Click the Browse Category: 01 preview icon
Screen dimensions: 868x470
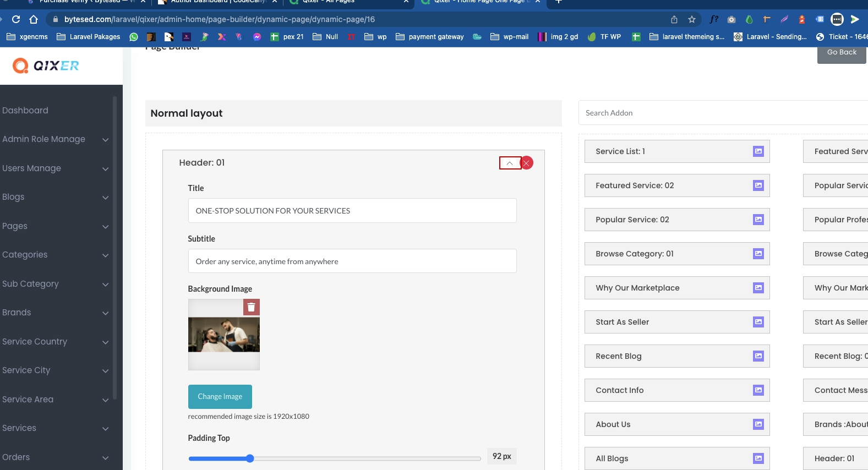tap(758, 254)
